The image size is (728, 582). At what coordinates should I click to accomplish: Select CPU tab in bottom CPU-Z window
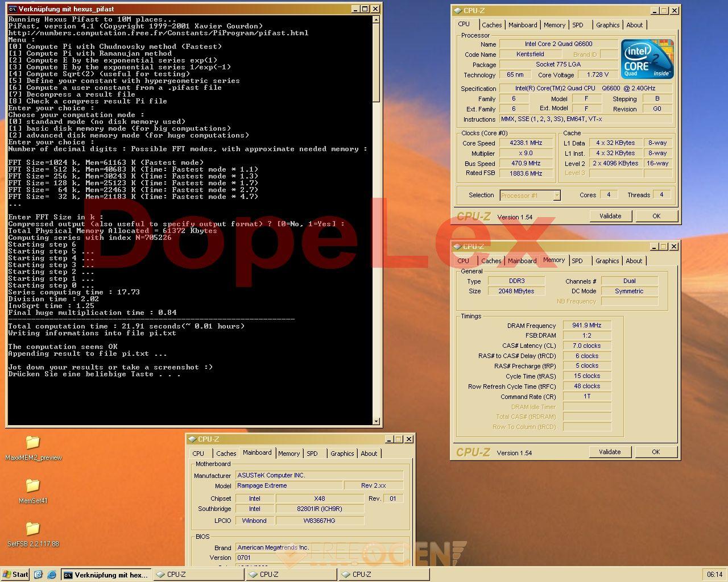point(198,454)
